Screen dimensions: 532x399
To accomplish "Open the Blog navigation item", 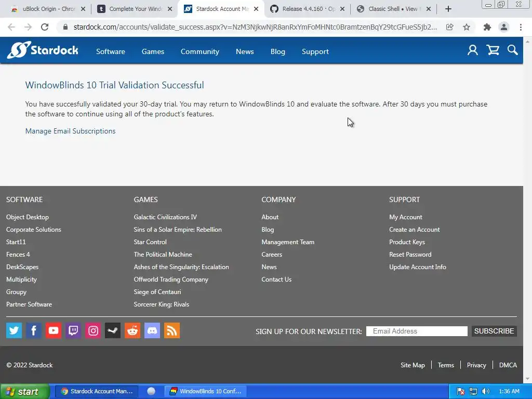I will 278,51.
